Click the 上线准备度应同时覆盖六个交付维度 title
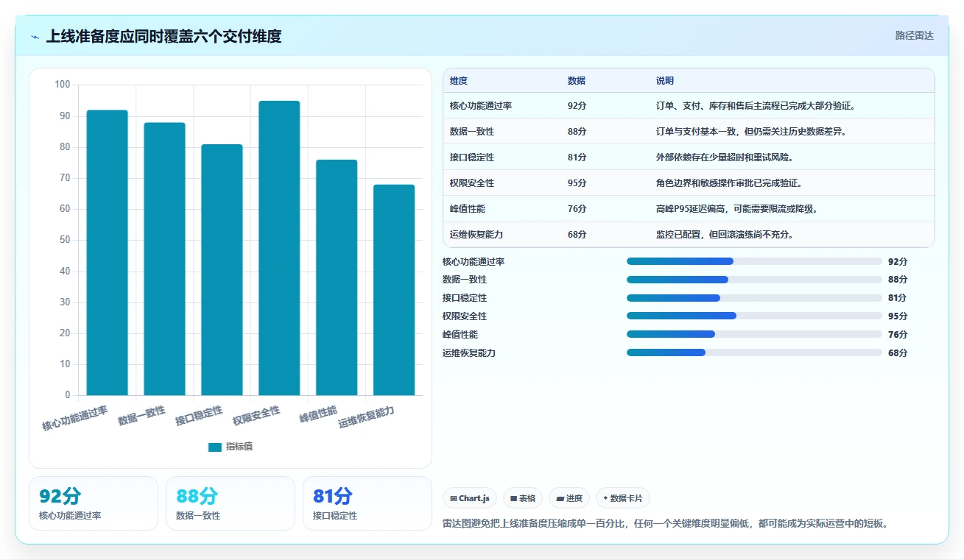Viewport: 964px width, 560px height. pos(163,36)
